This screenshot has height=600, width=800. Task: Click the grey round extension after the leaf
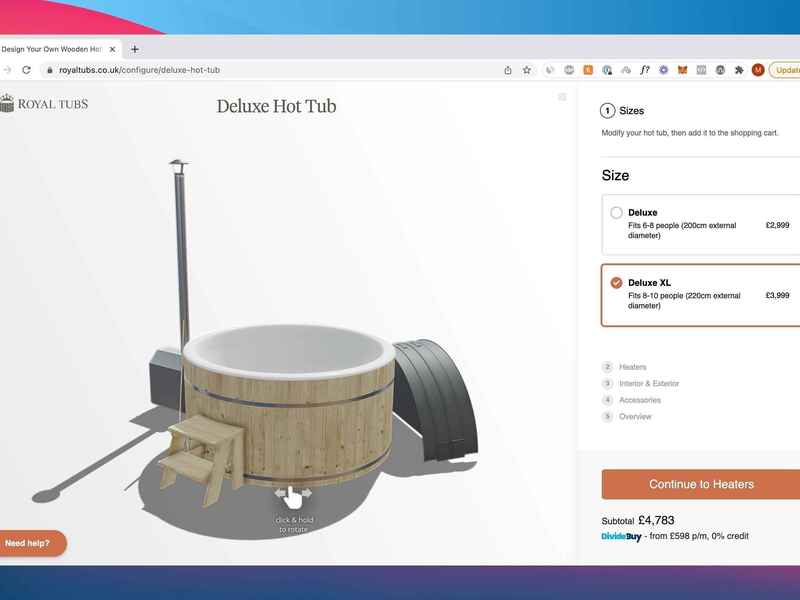(569, 70)
